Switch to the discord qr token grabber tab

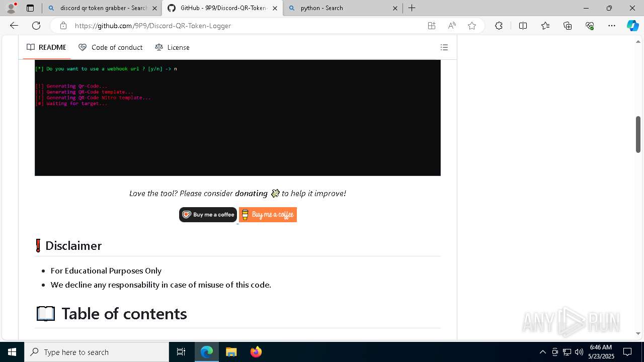(102, 8)
